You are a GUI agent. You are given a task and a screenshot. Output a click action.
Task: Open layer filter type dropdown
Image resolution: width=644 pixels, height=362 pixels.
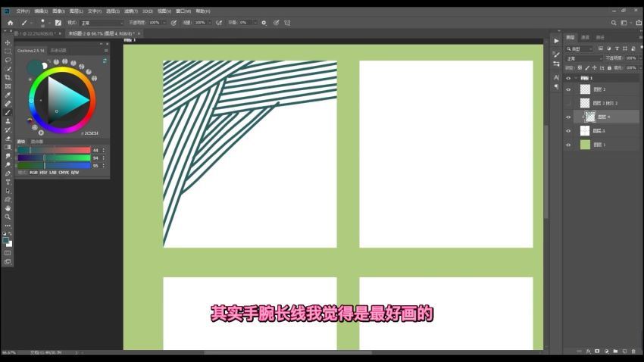tap(580, 48)
